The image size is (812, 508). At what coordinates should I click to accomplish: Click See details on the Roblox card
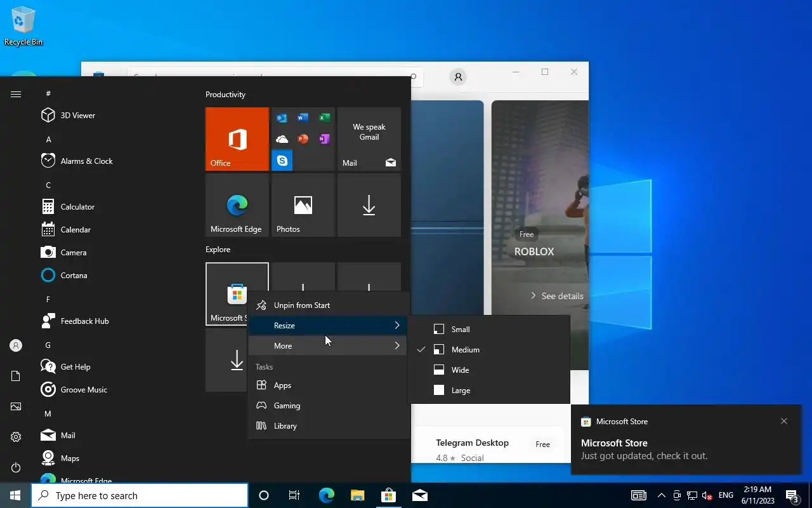556,296
